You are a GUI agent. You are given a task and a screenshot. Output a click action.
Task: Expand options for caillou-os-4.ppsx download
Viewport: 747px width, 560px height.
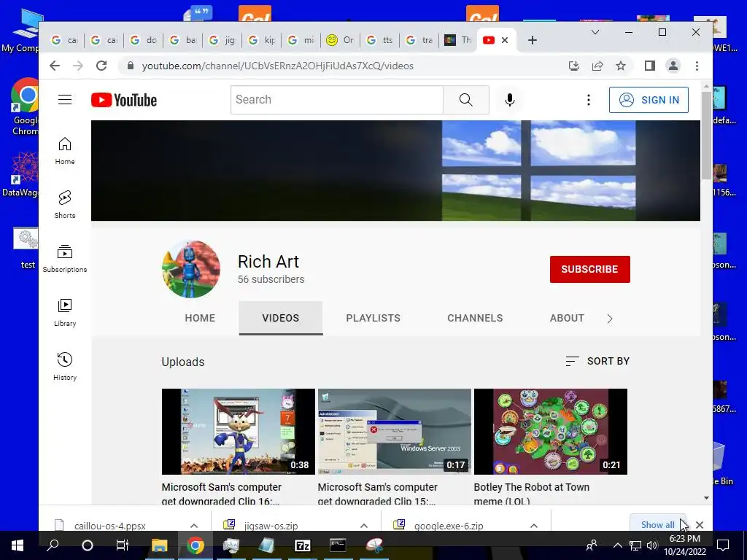[x=194, y=526]
